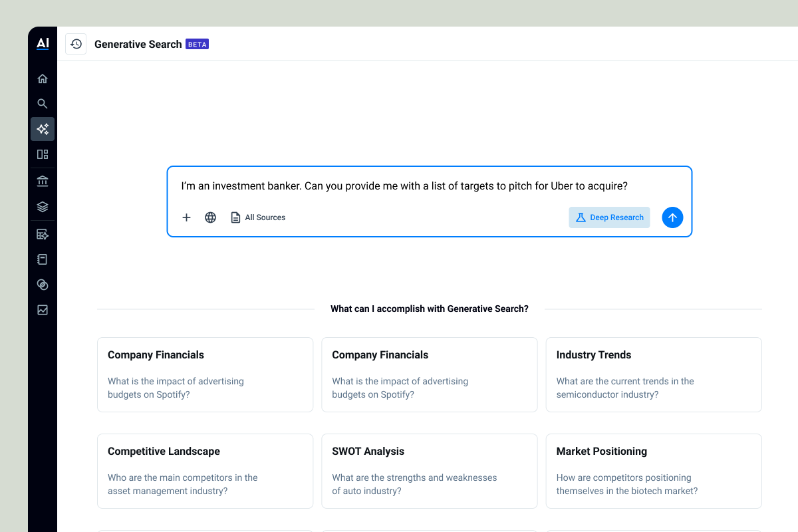
Task: Click the auto industry strengths and weaknesses text
Action: 414,484
